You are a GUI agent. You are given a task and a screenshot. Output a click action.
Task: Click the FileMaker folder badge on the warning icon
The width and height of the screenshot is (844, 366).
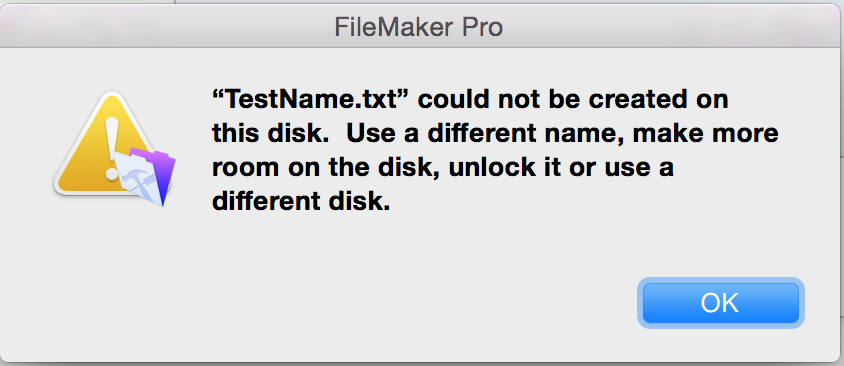coord(145,177)
